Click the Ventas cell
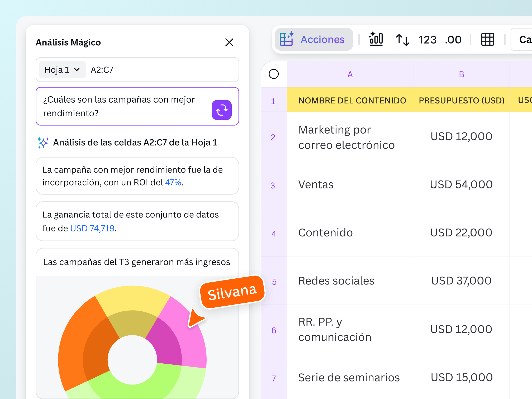 [350, 184]
